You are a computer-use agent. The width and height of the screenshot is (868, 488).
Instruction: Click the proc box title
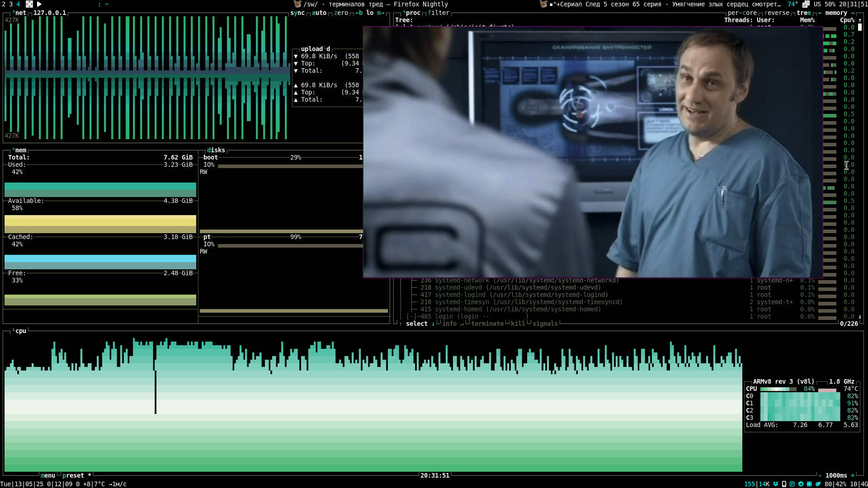click(x=411, y=13)
